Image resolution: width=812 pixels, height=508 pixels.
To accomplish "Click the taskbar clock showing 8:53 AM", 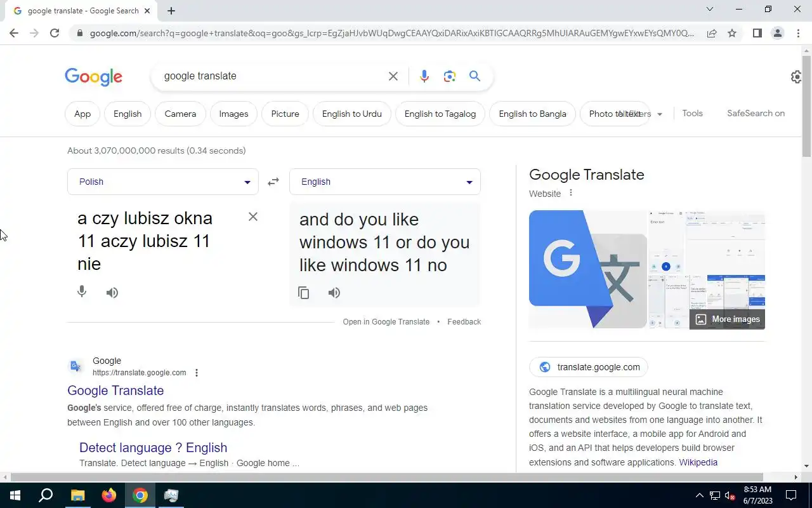I will coord(757,495).
